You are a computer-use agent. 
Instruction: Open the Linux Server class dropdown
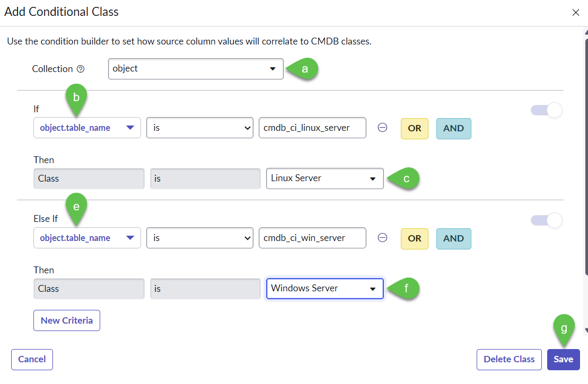coord(324,178)
